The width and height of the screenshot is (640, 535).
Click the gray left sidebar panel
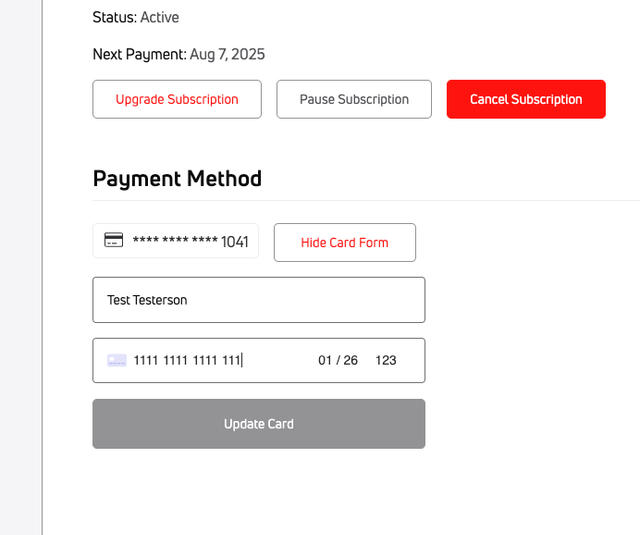point(20,270)
